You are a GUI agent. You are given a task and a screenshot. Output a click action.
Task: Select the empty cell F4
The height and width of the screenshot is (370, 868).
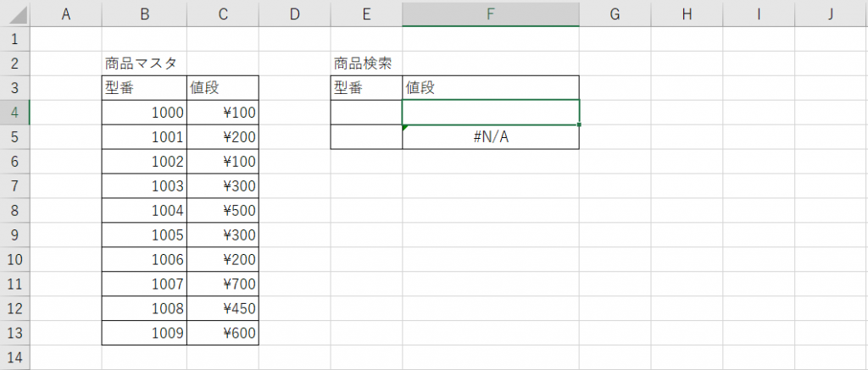click(491, 112)
